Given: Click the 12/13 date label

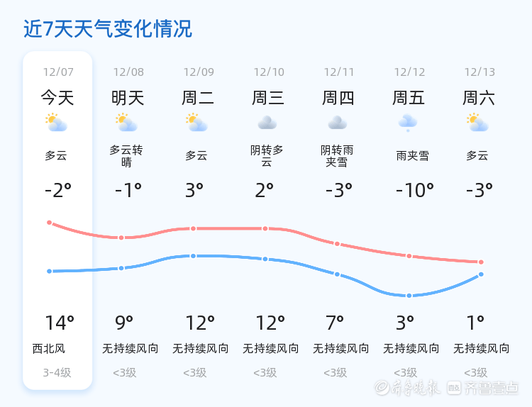Looking at the screenshot, I should pos(480,72).
